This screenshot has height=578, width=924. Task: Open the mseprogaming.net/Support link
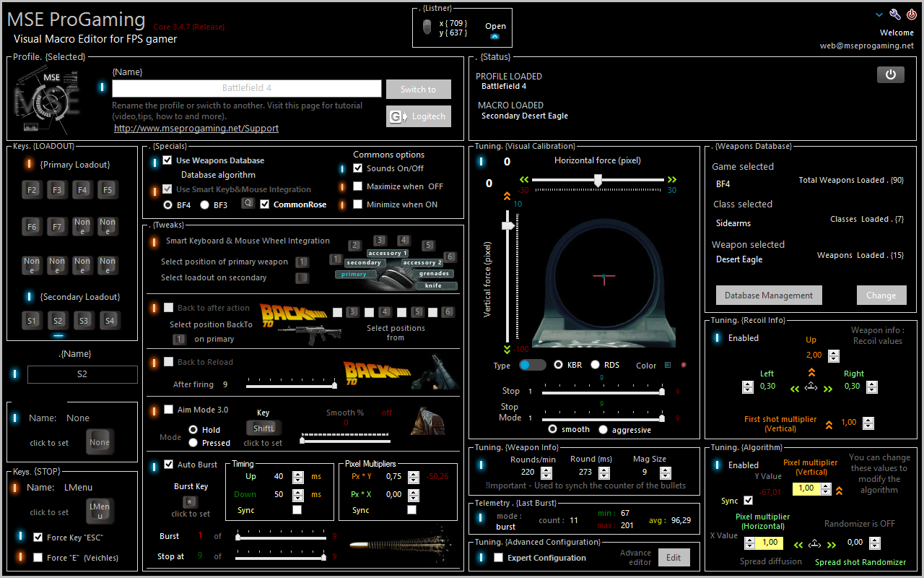tap(196, 128)
